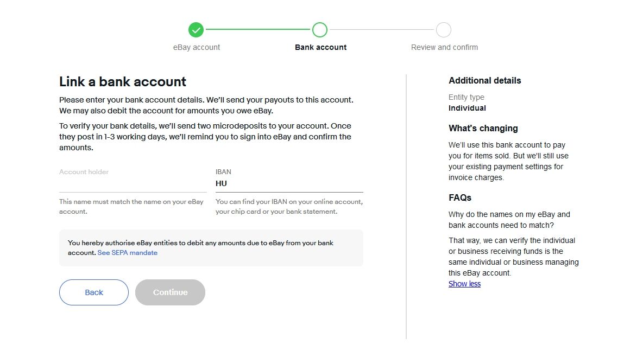Select the Review and confirm step label

point(444,47)
